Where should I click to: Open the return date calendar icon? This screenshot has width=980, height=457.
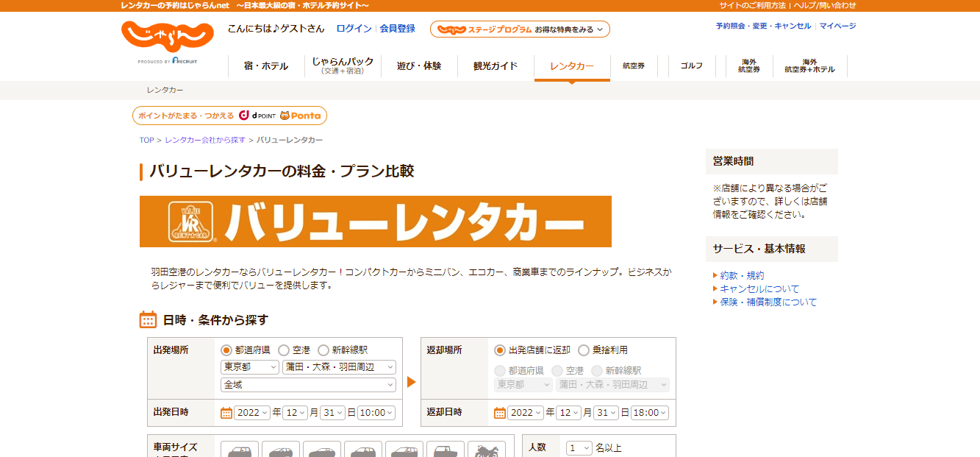500,413
